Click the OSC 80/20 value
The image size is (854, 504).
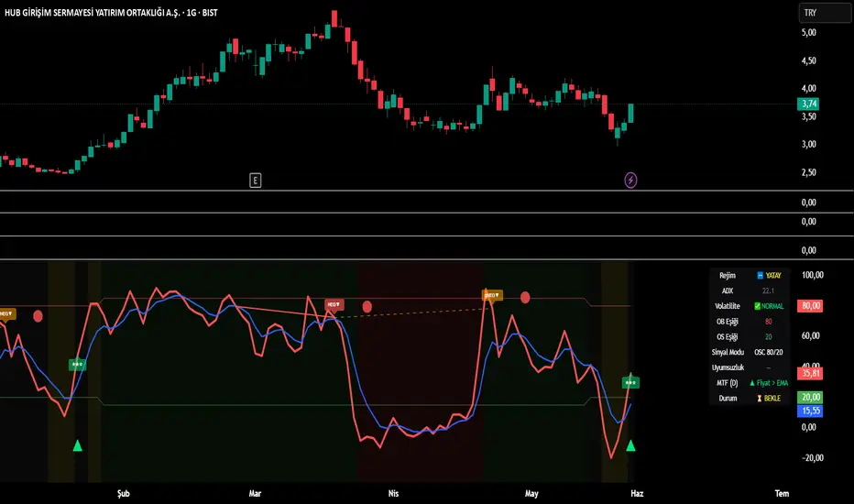tap(768, 352)
